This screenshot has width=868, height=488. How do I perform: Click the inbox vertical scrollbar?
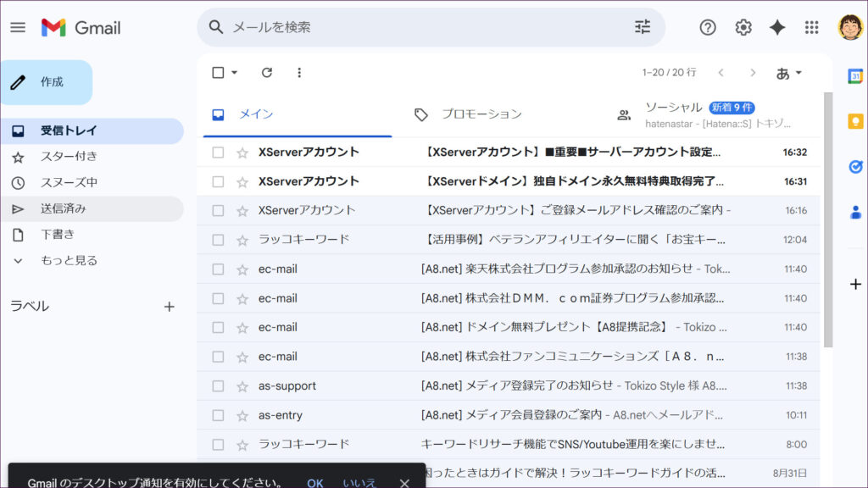pyautogui.click(x=828, y=220)
